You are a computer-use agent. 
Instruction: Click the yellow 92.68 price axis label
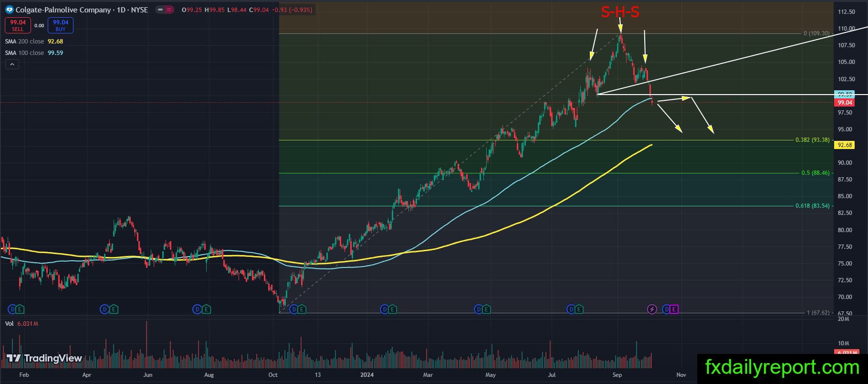pyautogui.click(x=845, y=145)
